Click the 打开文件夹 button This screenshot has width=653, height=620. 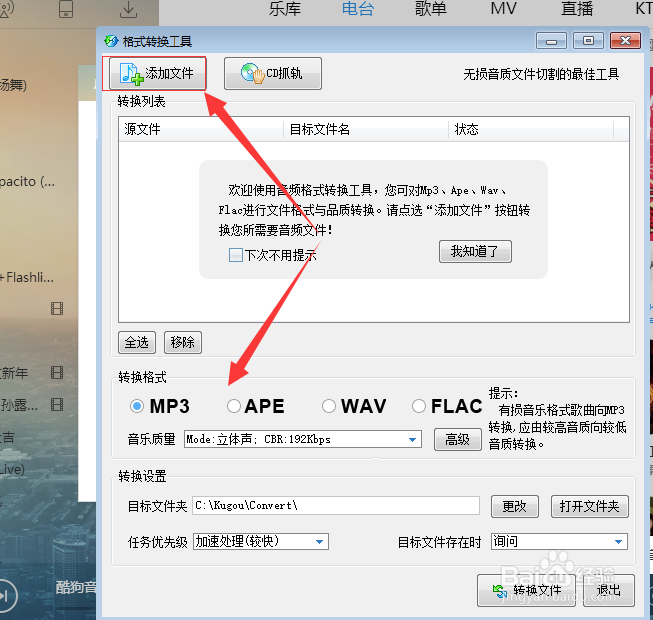[590, 506]
